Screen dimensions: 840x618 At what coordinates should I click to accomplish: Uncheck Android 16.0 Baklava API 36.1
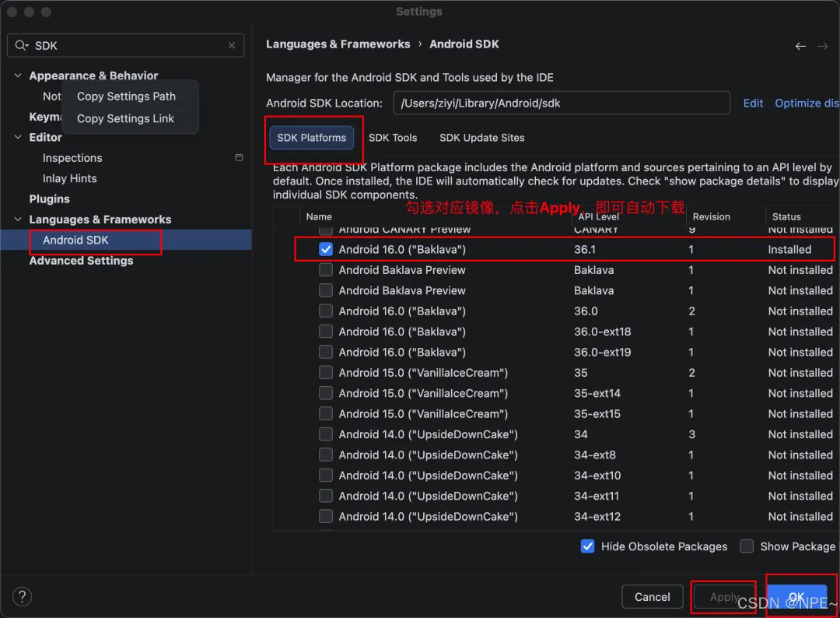click(326, 250)
